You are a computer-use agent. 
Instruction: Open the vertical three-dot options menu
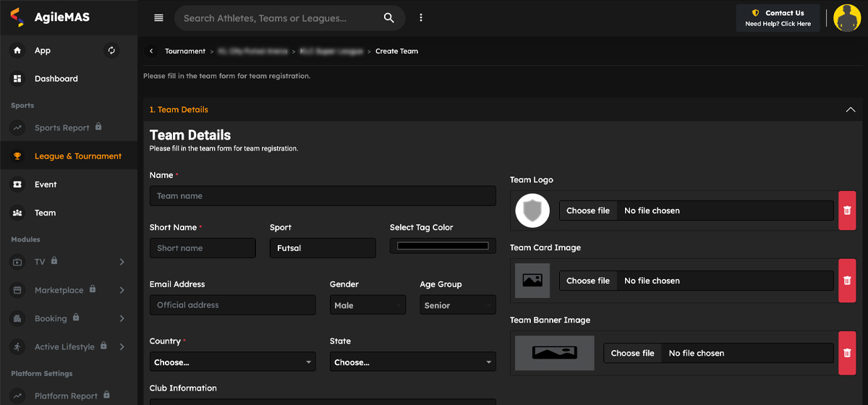click(421, 18)
